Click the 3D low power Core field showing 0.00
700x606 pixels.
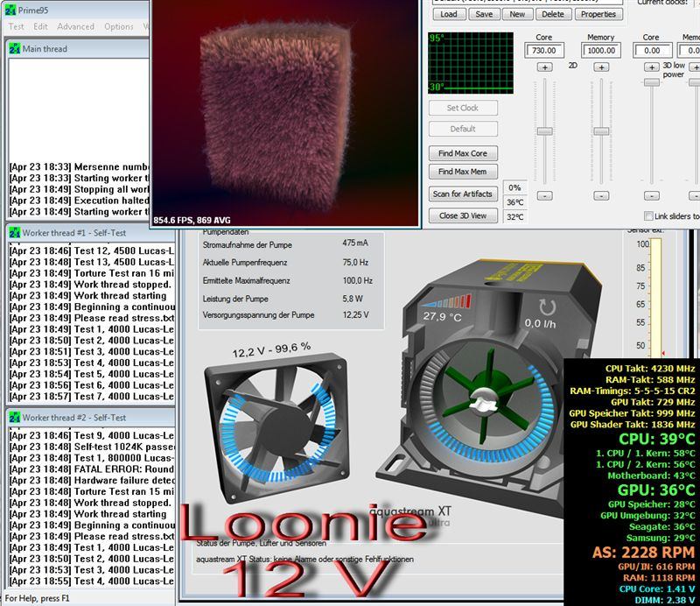652,51
